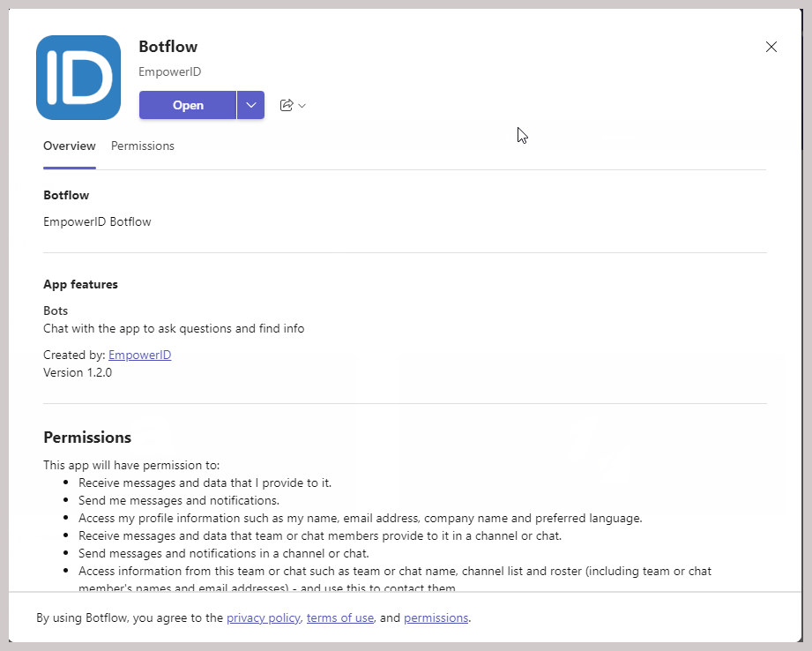The image size is (812, 651).
Task: Expand the Open button's dropdown arrow
Action: (x=250, y=104)
